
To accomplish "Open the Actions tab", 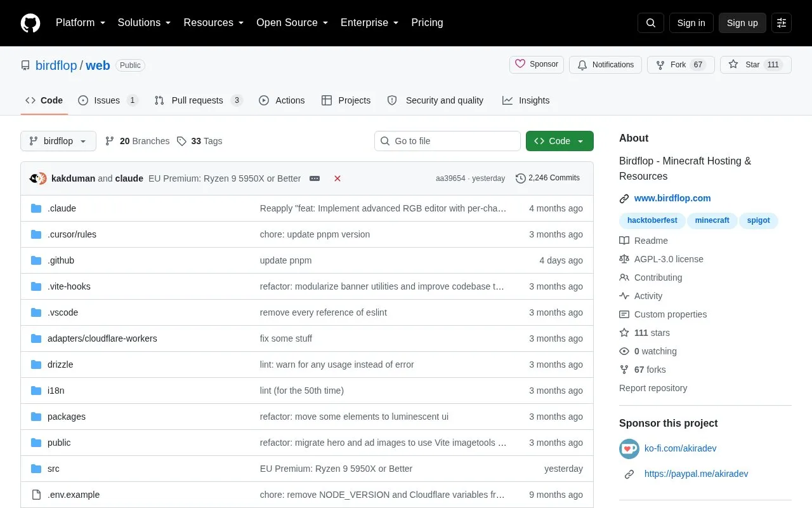I will pos(282,100).
